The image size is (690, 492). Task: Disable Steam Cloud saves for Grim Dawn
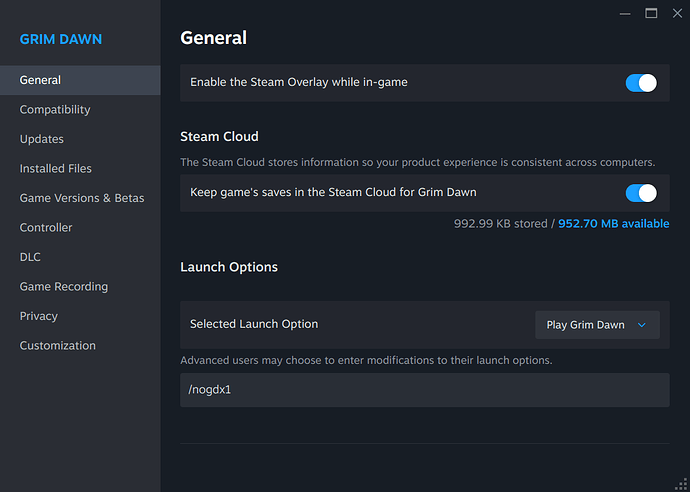641,193
